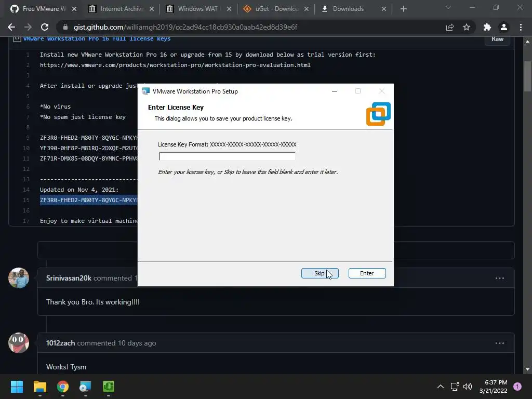Click "Updated on Nov 4, 2021:" line
Screen dimensions: 532x399
click(x=79, y=190)
